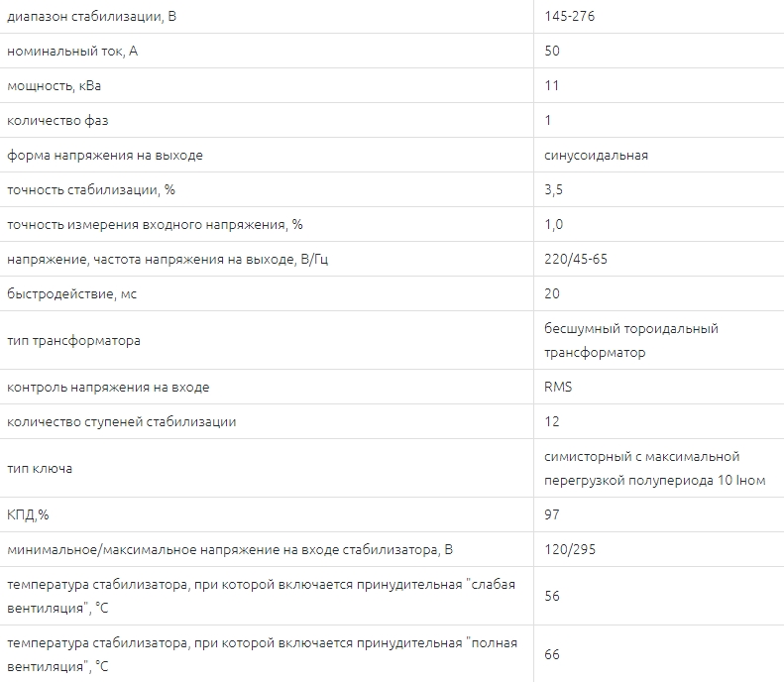
Task: Click the 'количество фаз' label
Action: click(x=57, y=121)
